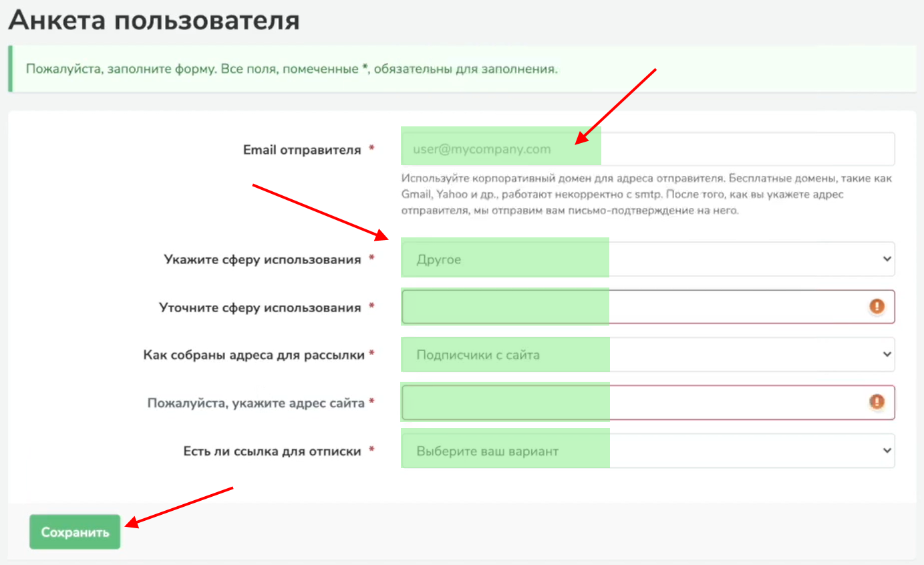924x565 pixels.
Task: Click the "Пожалуйста, укажите адрес сайта" label
Action: (256, 403)
